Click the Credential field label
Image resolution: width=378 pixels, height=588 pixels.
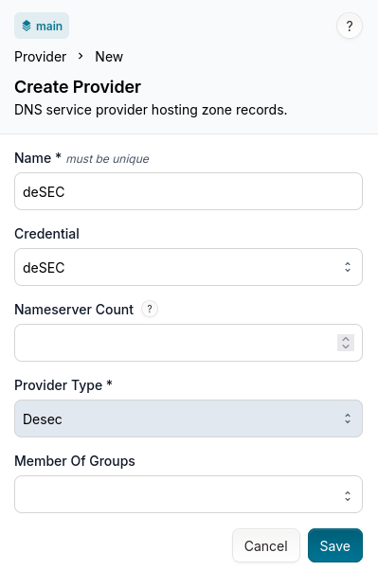[47, 234]
